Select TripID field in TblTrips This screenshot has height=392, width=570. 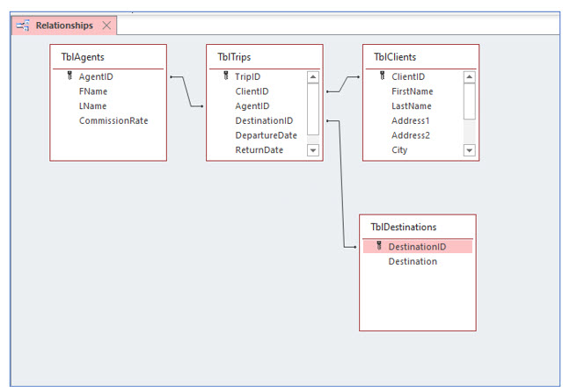click(x=247, y=76)
